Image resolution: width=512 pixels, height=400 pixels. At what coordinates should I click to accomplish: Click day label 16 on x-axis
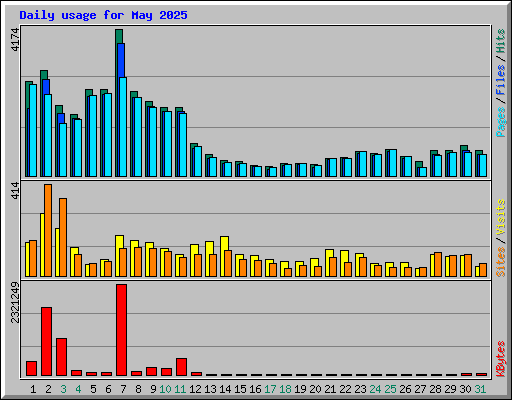click(x=255, y=389)
